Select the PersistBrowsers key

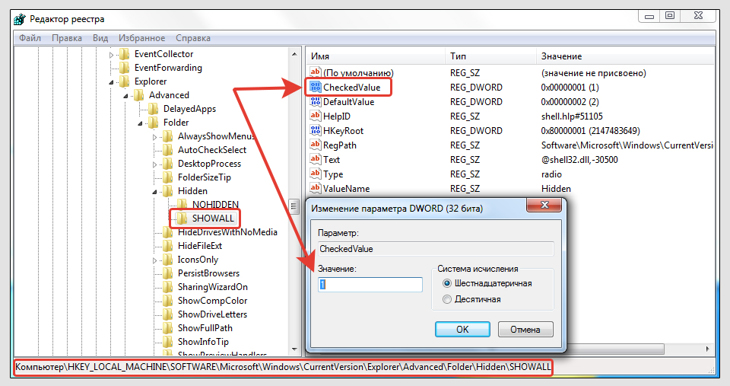pos(209,273)
